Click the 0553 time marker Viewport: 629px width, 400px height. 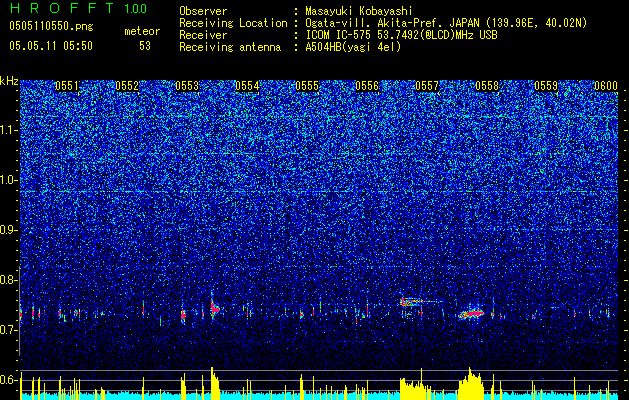(x=187, y=86)
